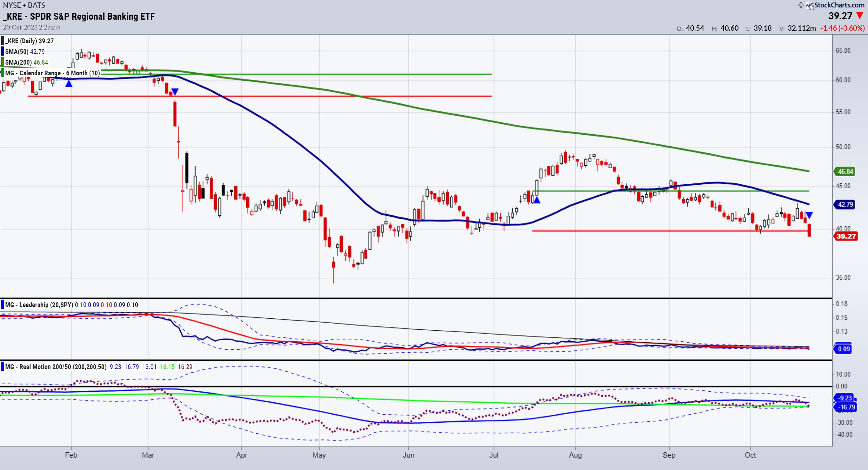The image size is (868, 470).
Task: Click the MG - Calendar Range legend label
Action: [52, 73]
